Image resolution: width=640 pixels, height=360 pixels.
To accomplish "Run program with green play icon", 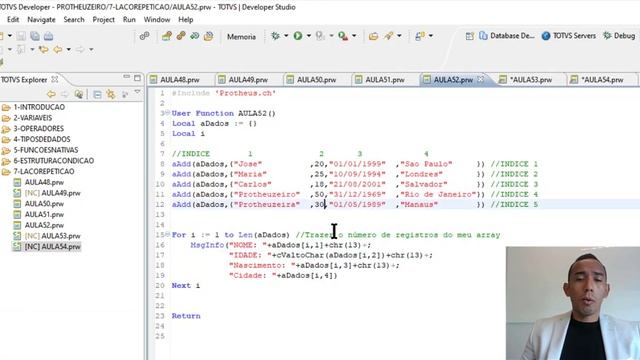I will click(x=298, y=36).
